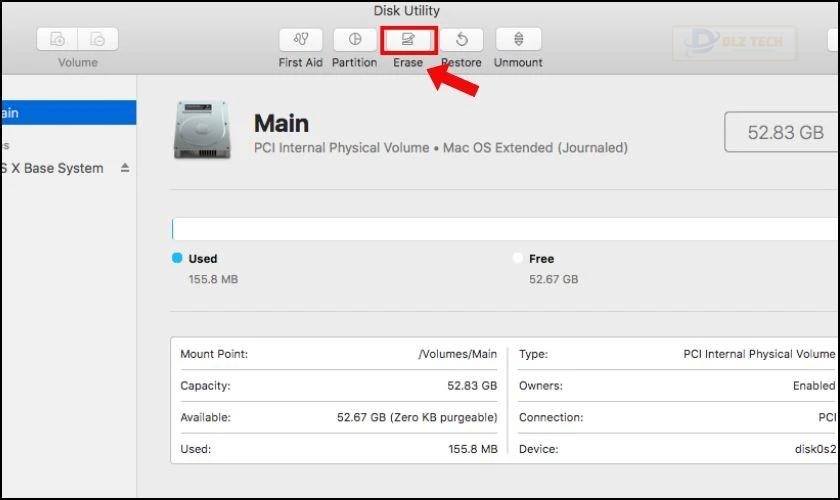Click the Restore toolbar button
Viewport: 840px width, 500px height.
click(x=462, y=39)
